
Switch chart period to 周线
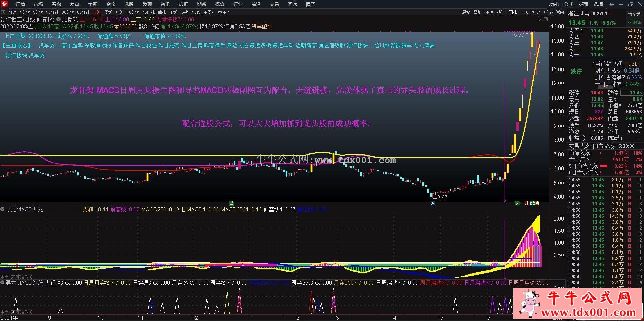pyautogui.click(x=108, y=12)
